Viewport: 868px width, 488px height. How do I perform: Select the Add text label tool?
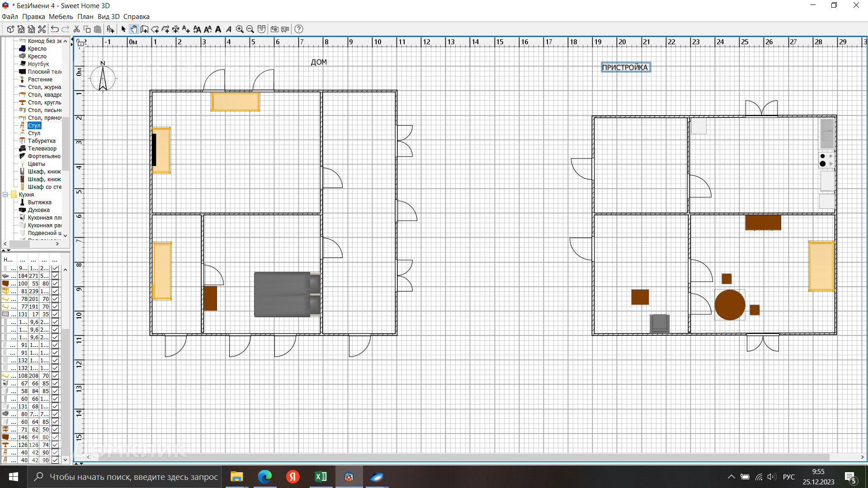(186, 29)
